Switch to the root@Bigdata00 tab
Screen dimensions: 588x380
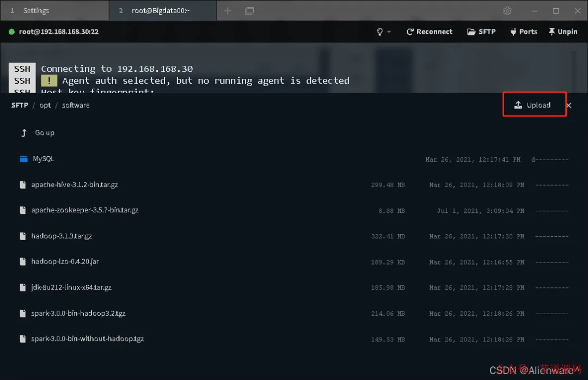click(163, 10)
